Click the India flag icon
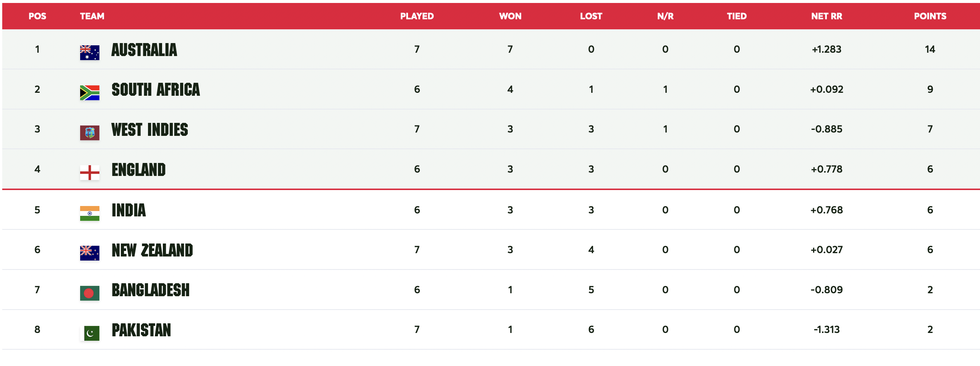Viewport: 980px width, 366px height. [89, 213]
